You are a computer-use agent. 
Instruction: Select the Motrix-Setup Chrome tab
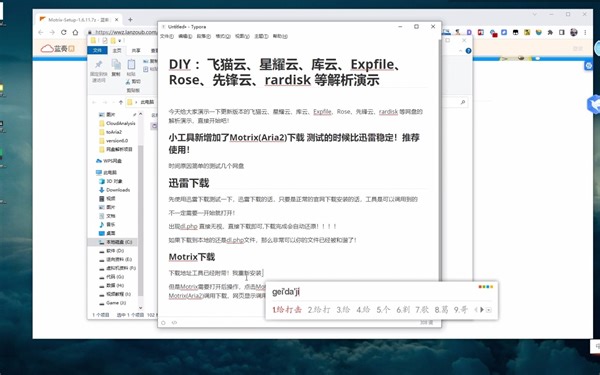[78, 20]
